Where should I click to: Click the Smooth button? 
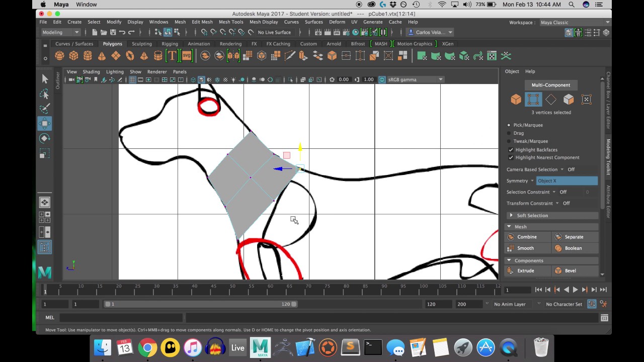[x=528, y=248]
